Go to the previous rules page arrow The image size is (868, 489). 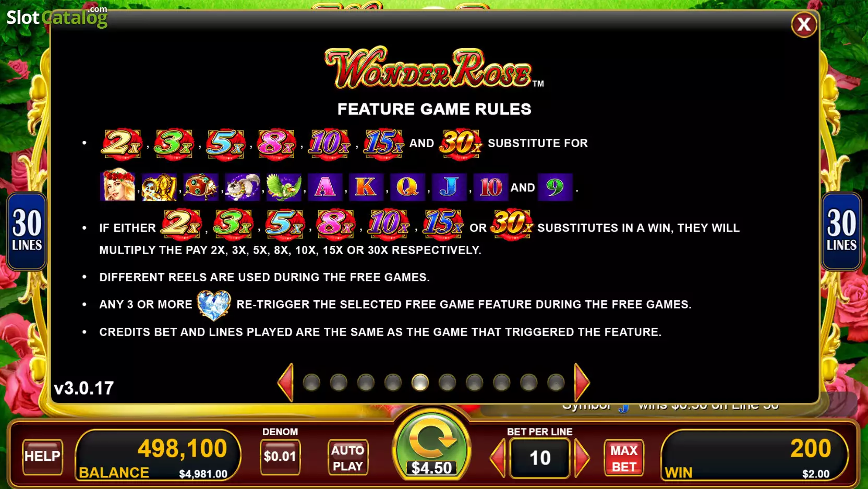(x=285, y=383)
